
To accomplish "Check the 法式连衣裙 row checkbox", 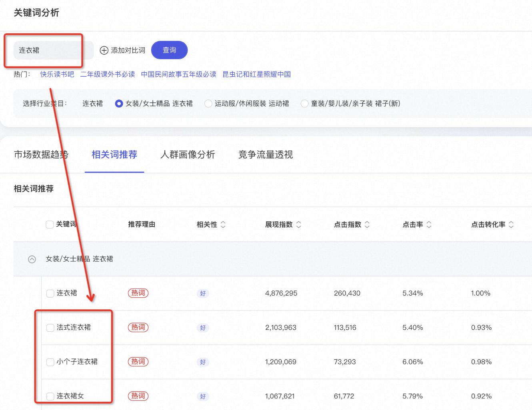I will click(x=50, y=328).
